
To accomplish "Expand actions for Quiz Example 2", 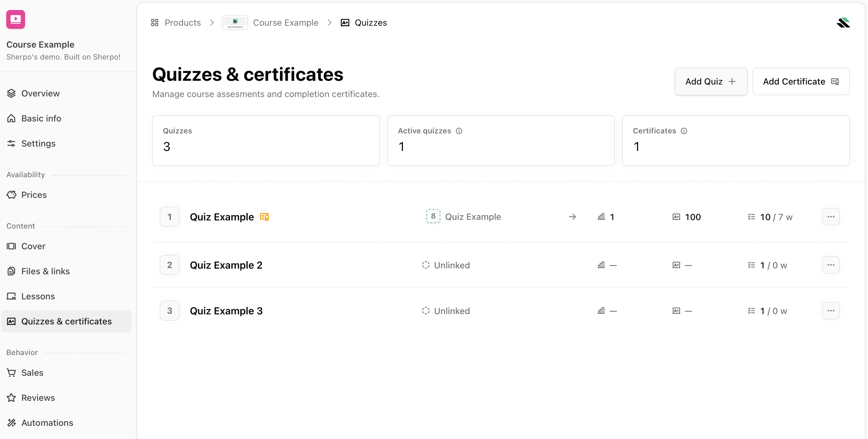I will point(831,265).
